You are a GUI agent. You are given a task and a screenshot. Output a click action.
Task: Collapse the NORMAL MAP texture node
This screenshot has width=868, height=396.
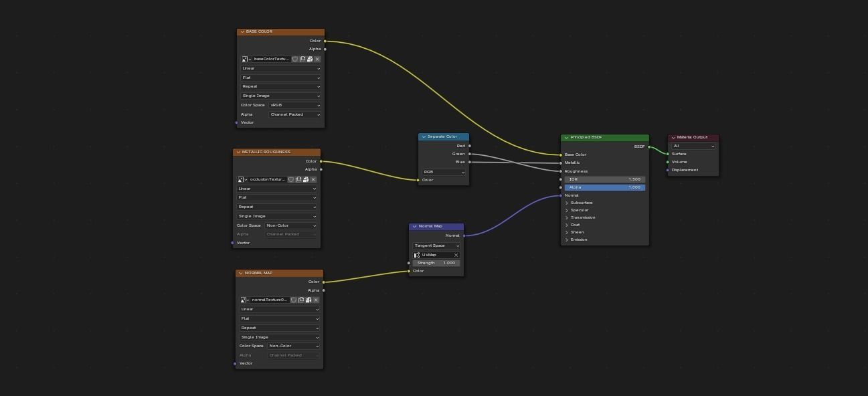[x=241, y=273]
